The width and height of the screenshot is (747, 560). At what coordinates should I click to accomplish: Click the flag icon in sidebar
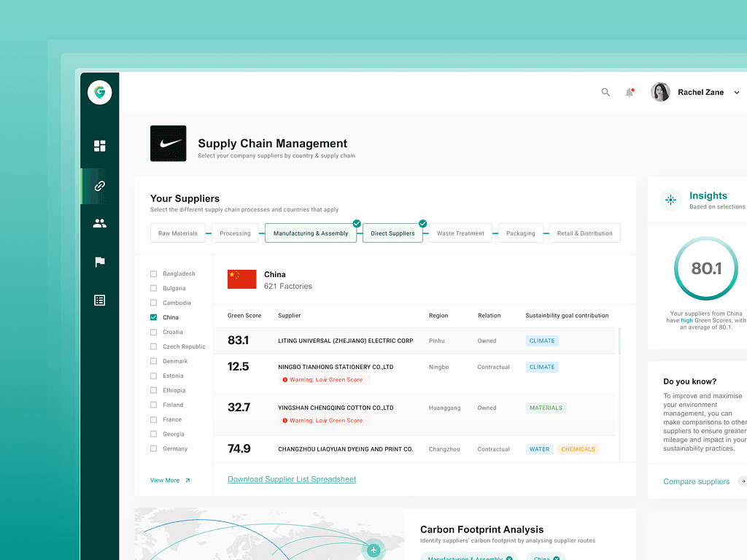point(100,262)
